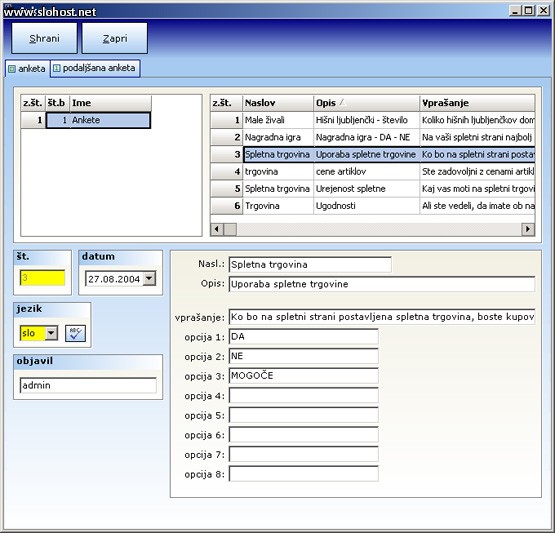The height and width of the screenshot is (533, 555).
Task: Click the objavil admin field
Action: pyautogui.click(x=88, y=385)
